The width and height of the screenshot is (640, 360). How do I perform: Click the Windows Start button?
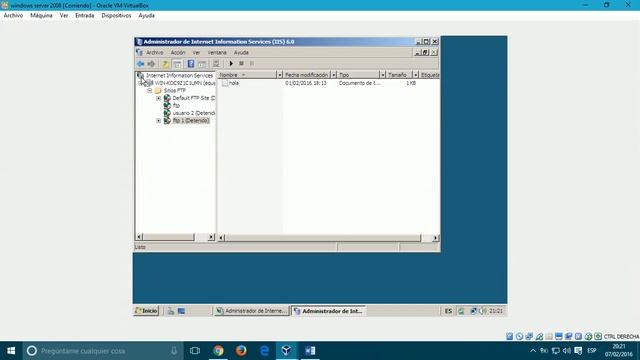click(x=11, y=351)
